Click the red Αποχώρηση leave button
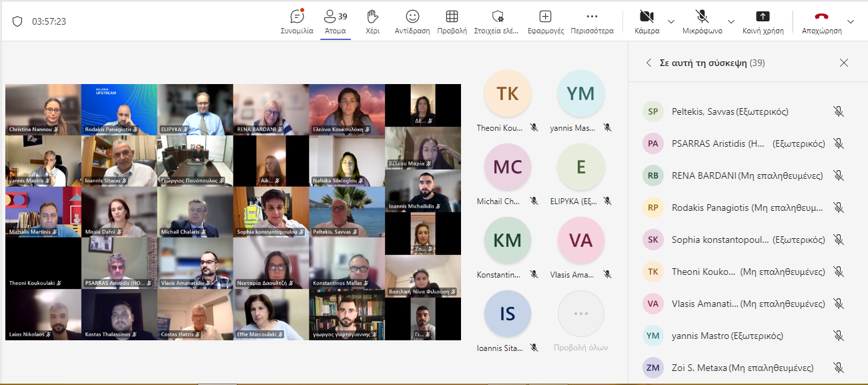This screenshot has width=868, height=385. point(821,17)
